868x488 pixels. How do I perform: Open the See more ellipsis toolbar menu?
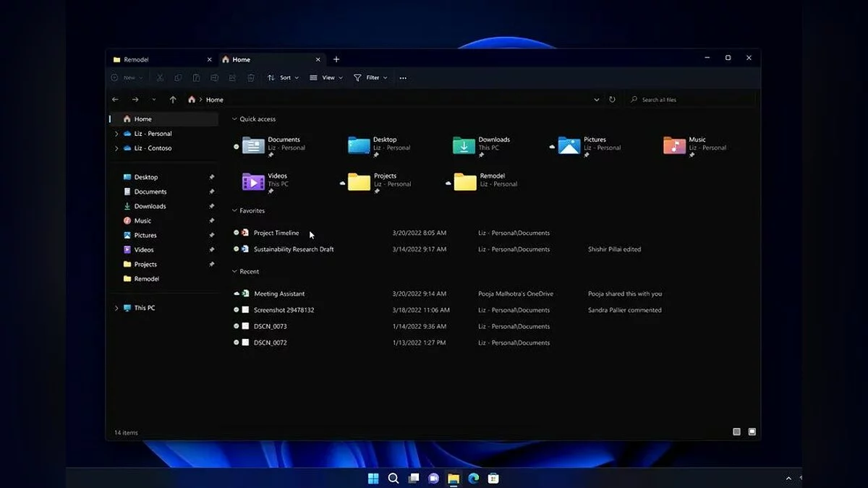pos(403,78)
